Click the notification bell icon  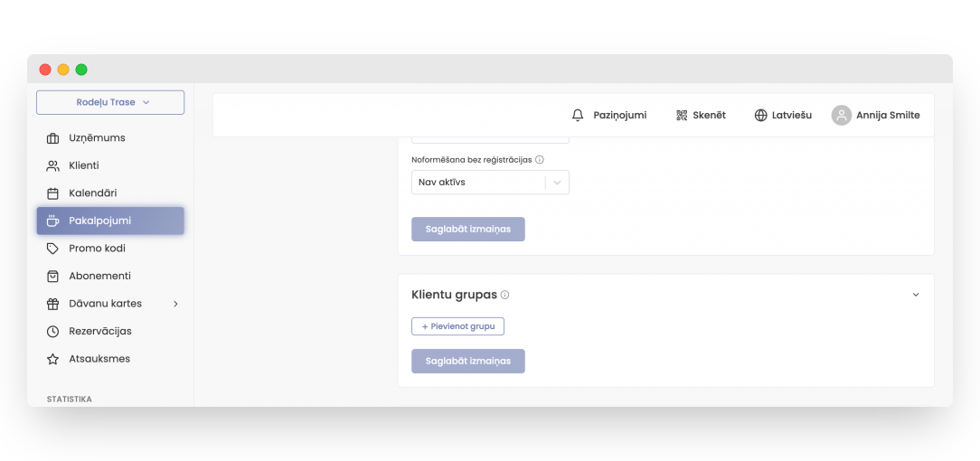point(578,116)
